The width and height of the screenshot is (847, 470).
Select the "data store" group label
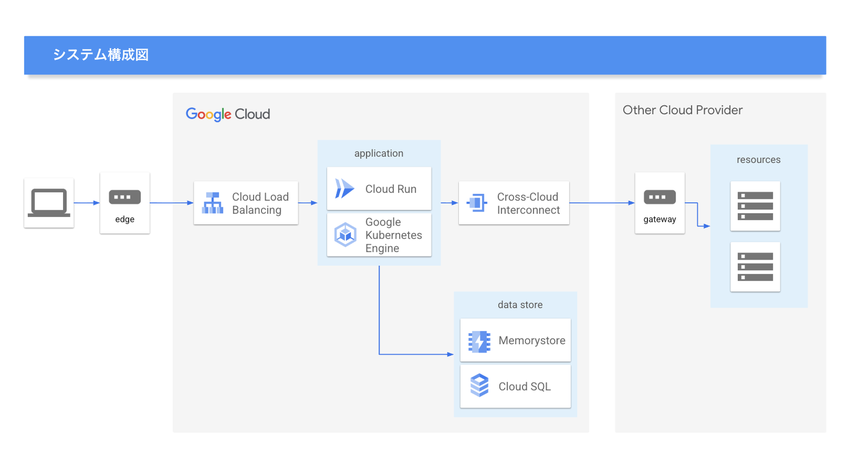(520, 305)
